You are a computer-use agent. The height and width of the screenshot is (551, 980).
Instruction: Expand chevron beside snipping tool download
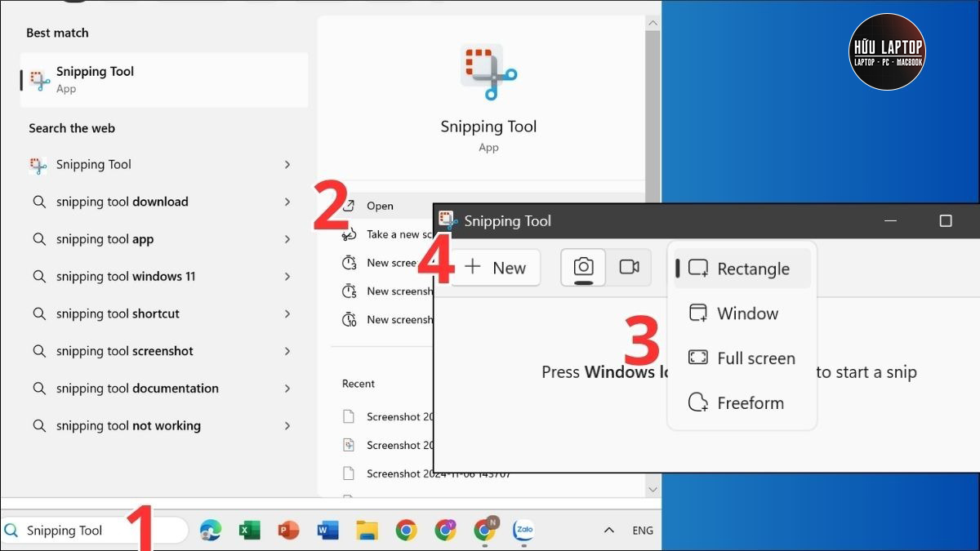point(287,202)
